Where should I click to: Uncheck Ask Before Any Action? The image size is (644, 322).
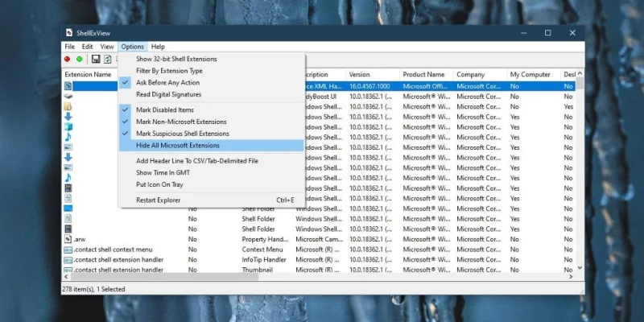(167, 83)
